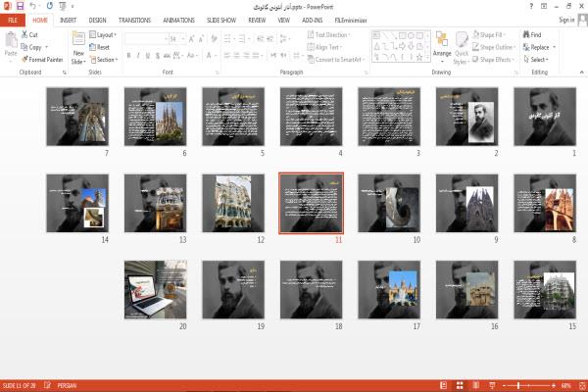The image size is (588, 392).
Task: Open Clipboard group dialog launcher
Action: point(65,72)
